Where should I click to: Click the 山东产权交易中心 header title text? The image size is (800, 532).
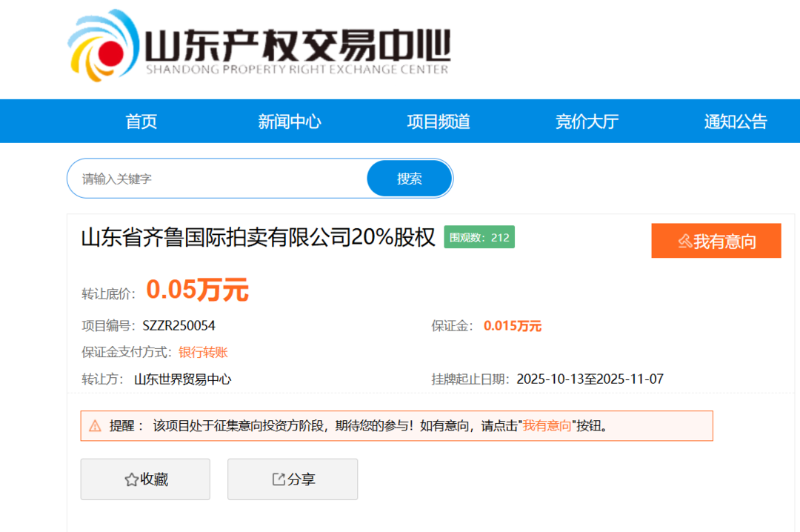[x=296, y=46]
